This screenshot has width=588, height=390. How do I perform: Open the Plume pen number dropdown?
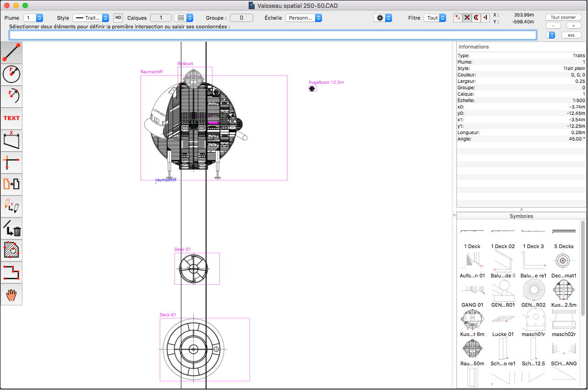tap(34, 18)
